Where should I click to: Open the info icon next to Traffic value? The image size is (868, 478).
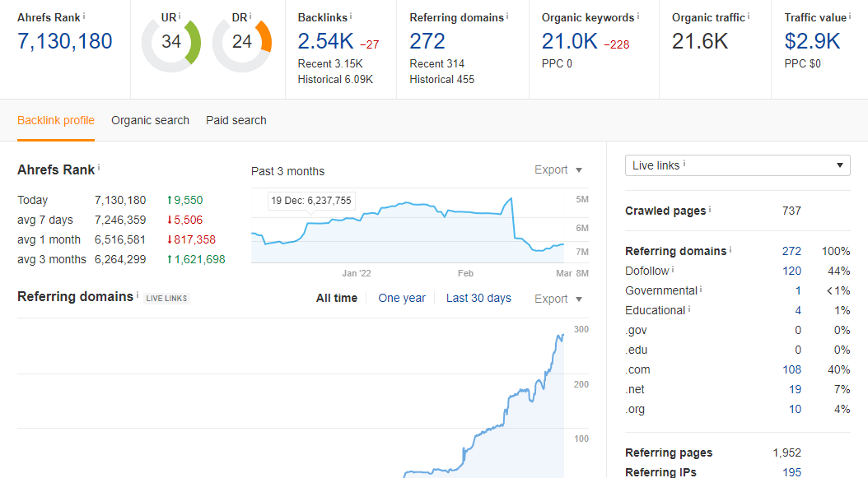(x=850, y=16)
